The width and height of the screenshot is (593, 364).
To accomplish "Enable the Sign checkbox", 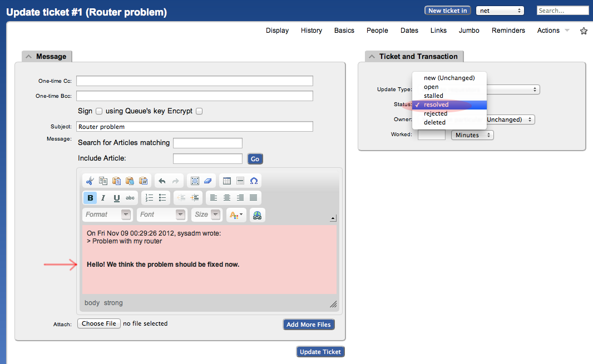I will click(x=99, y=111).
